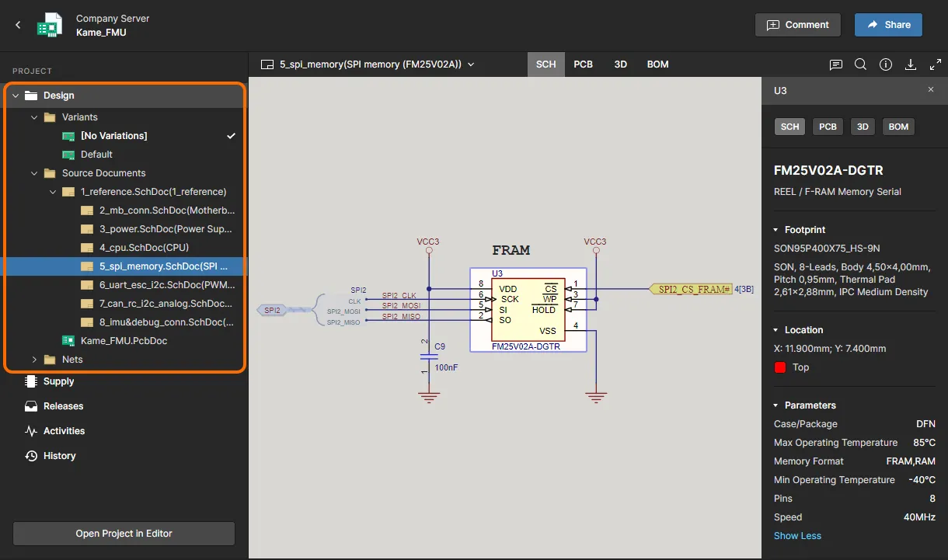Click the SPI2_CS_FRAM# port in schematic
The image size is (948, 560).
coord(690,289)
